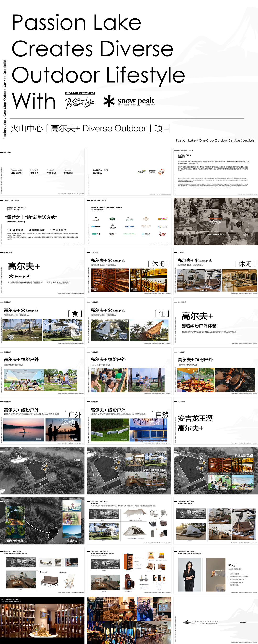This screenshot has width=258, height=644.
Task: Click the snow peak logo on 住 slide
Action: tap(117, 310)
